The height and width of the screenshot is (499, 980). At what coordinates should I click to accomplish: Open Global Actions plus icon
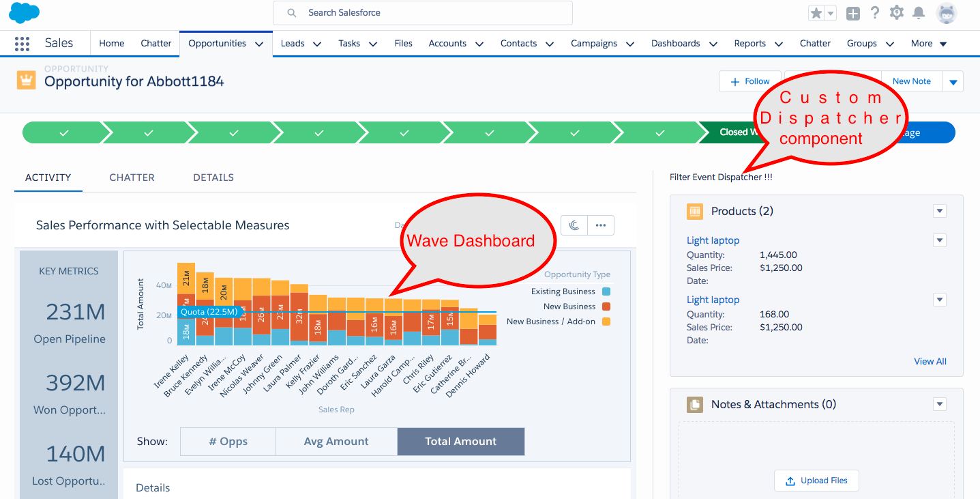coord(853,13)
